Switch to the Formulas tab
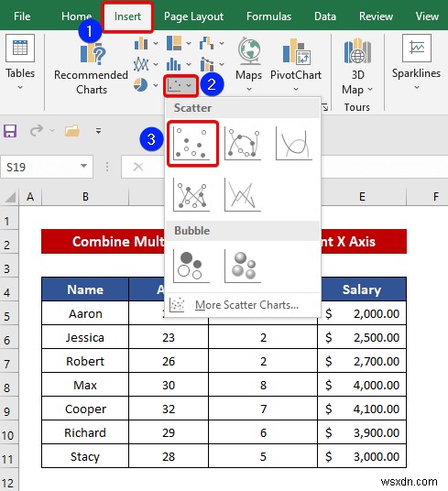Screen dimensions: 448x491 point(268,16)
